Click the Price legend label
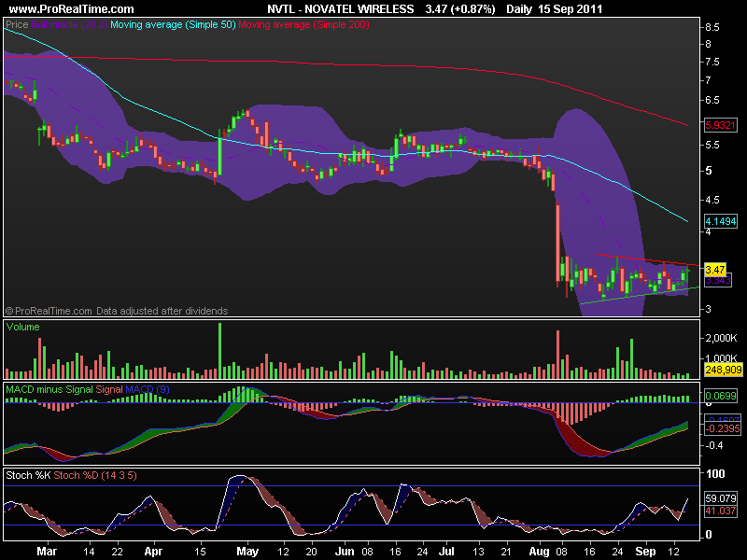747x560 pixels. (17, 24)
